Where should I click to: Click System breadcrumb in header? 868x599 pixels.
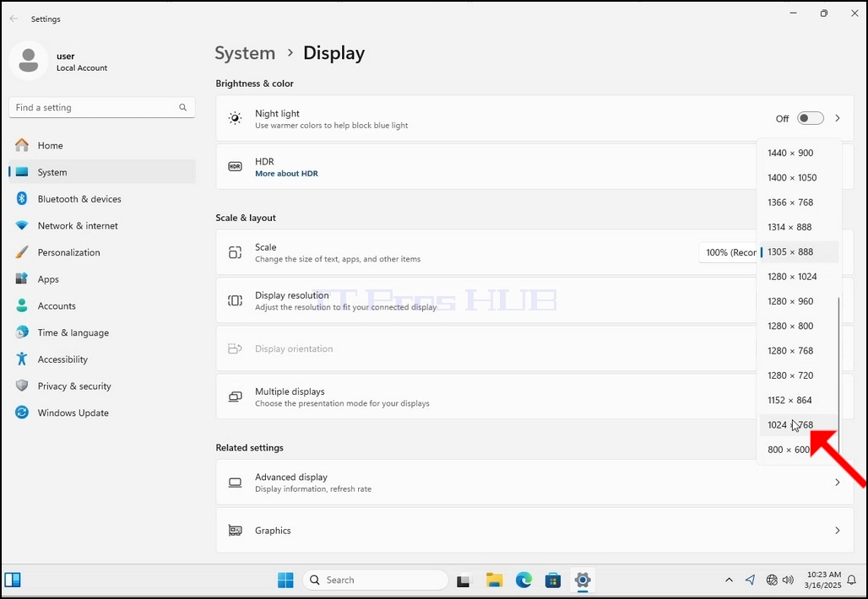pos(245,53)
